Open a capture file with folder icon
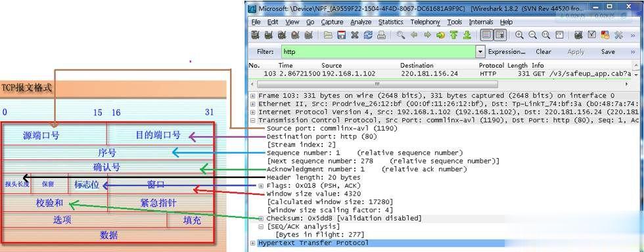Screen dimensions: 644x252 [x=328, y=35]
